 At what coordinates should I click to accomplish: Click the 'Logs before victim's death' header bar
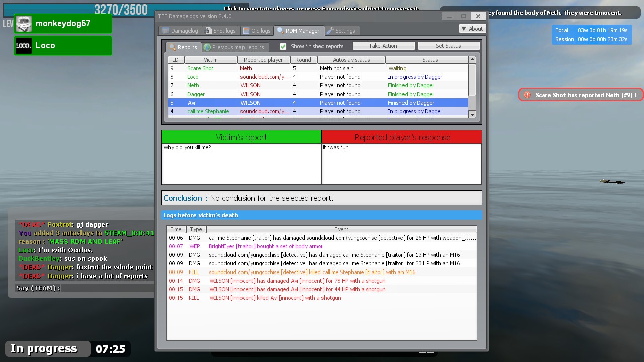[x=321, y=215]
